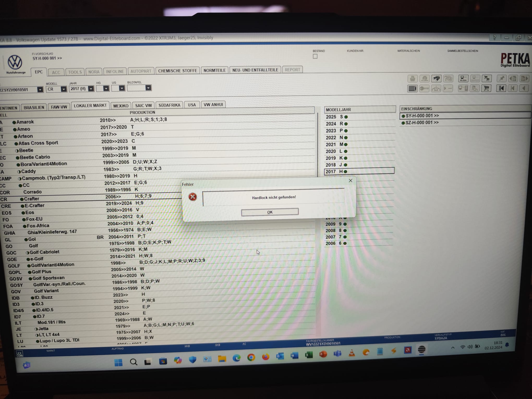Click the parts list view icon
Screen dimensions: 532x399
412,89
